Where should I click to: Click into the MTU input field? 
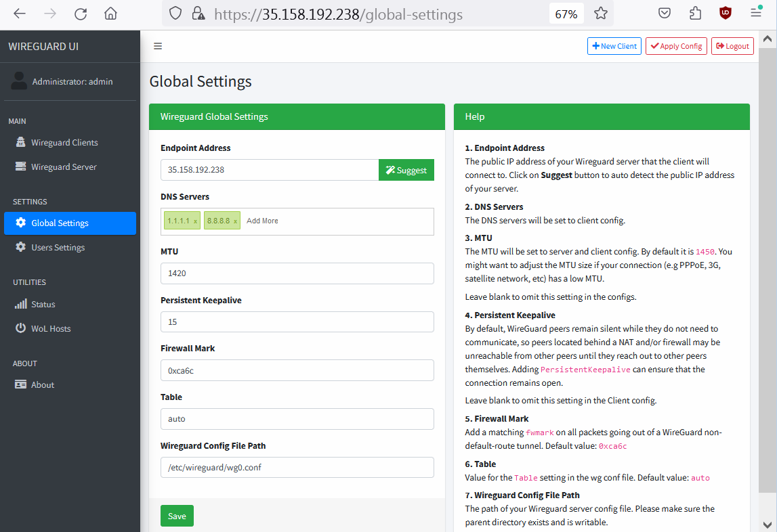297,273
